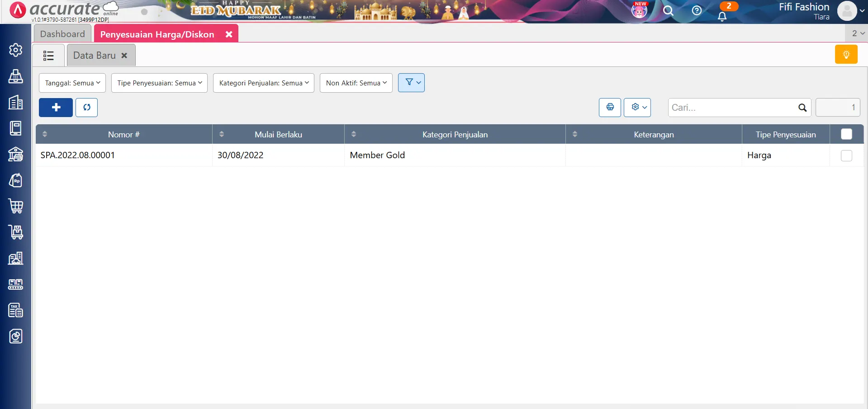
Task: Open the list view icon tab
Action: coord(48,56)
